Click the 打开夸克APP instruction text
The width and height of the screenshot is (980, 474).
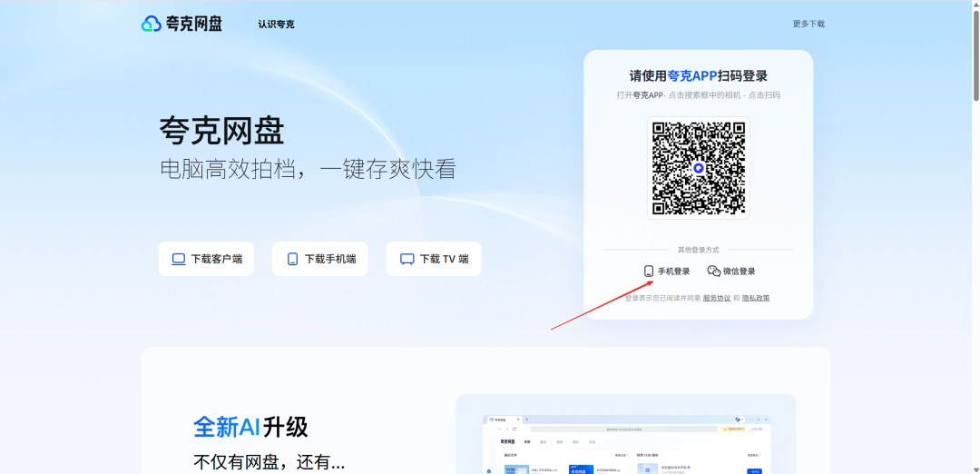pos(699,95)
